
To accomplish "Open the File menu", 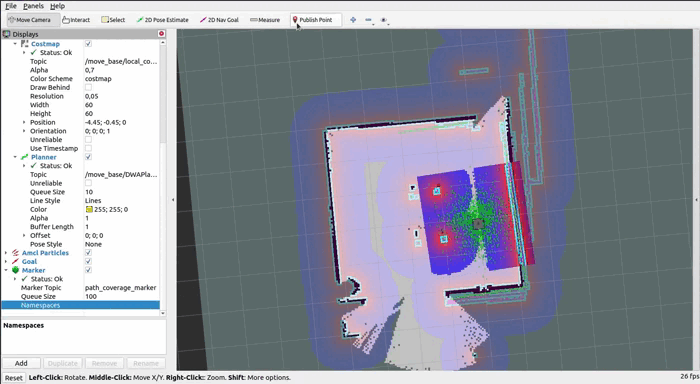I will click(x=11, y=6).
